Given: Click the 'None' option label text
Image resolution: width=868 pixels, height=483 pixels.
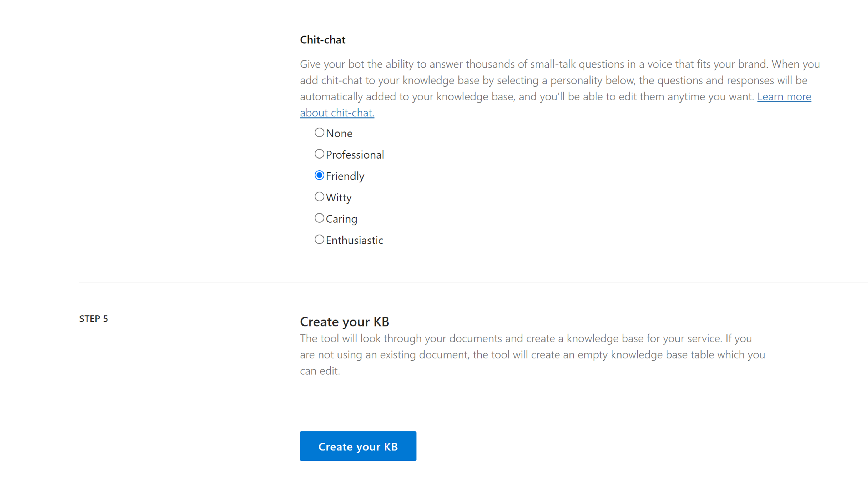Looking at the screenshot, I should coord(339,133).
